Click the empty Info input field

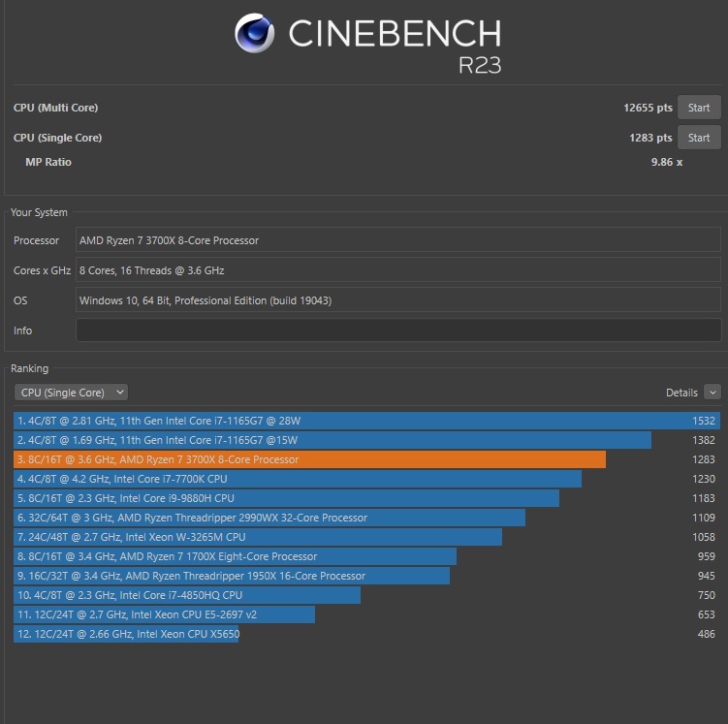[398, 330]
